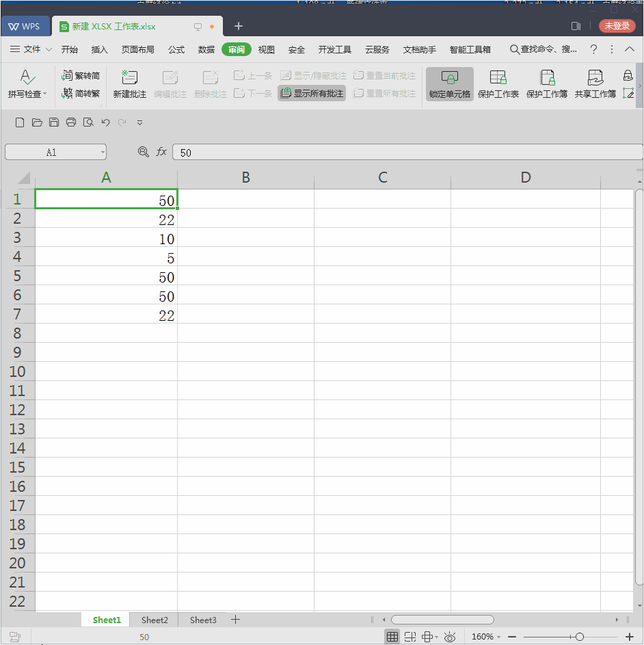Expand the arrow next to 文件 menu

[x=49, y=50]
